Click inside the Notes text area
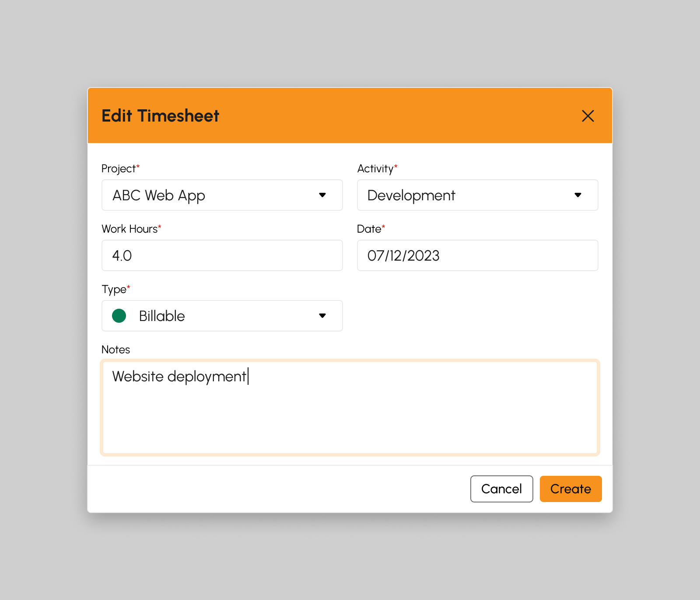The width and height of the screenshot is (700, 600). (350, 408)
